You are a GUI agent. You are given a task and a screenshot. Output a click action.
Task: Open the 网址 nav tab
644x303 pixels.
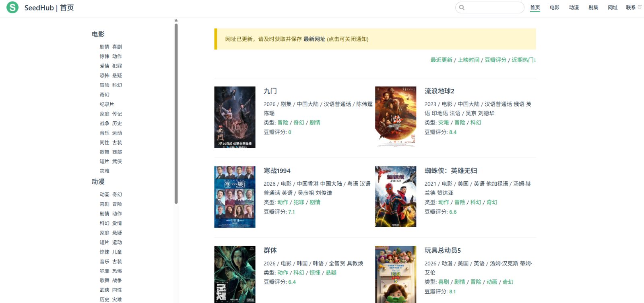(x=613, y=8)
